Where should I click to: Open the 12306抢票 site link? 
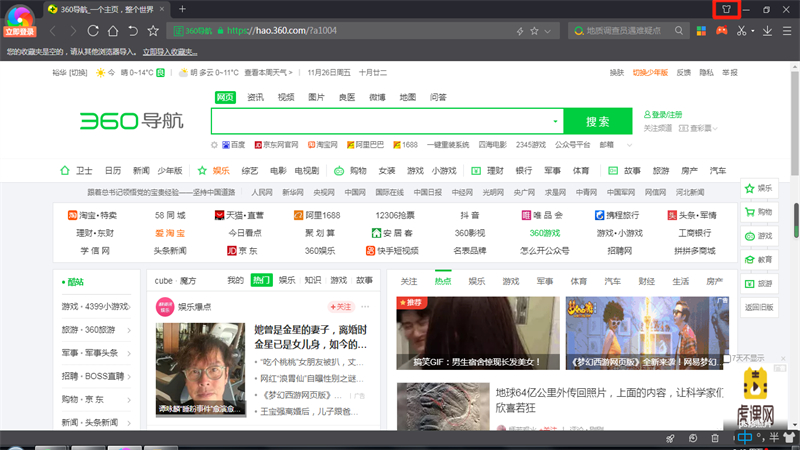(395, 215)
